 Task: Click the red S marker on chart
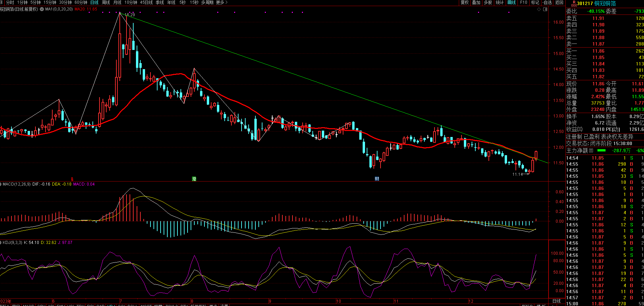coord(72,179)
